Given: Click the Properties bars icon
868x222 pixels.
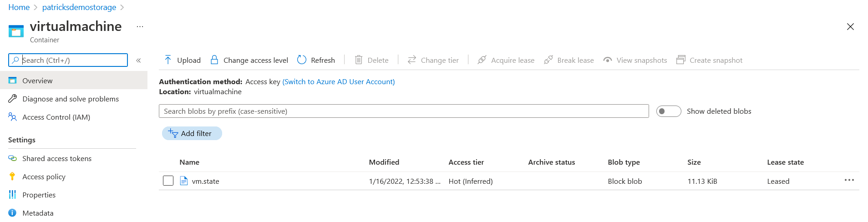Looking at the screenshot, I should [12, 195].
